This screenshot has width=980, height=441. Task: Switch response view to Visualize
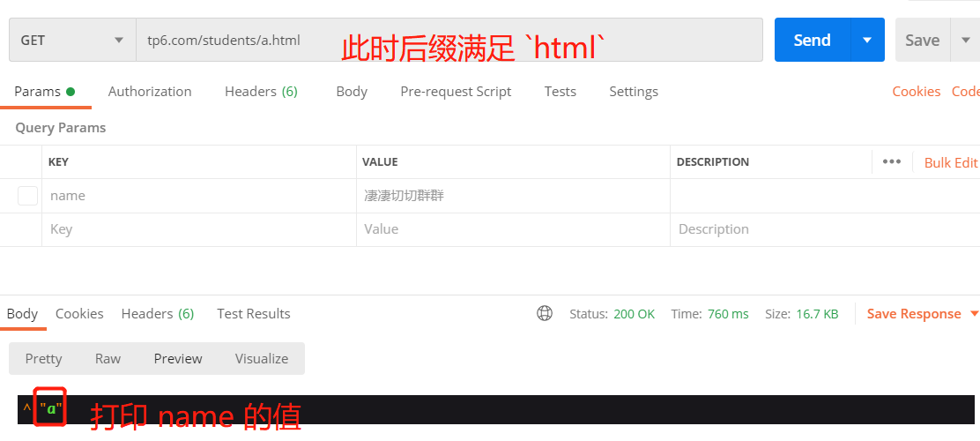[x=262, y=358]
